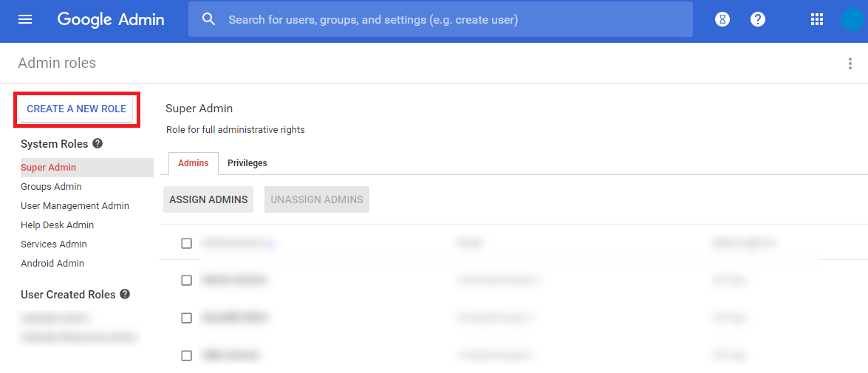
Task: Click Create a New Role button
Action: pyautogui.click(x=77, y=109)
